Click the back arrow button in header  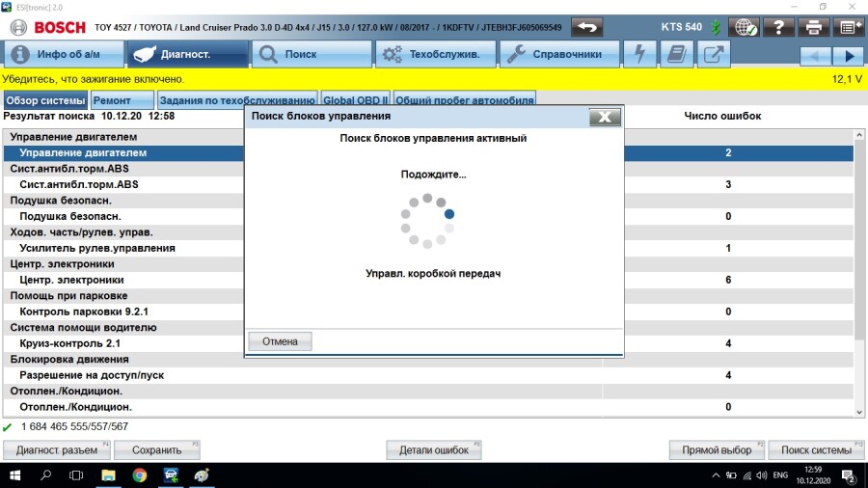(x=586, y=27)
